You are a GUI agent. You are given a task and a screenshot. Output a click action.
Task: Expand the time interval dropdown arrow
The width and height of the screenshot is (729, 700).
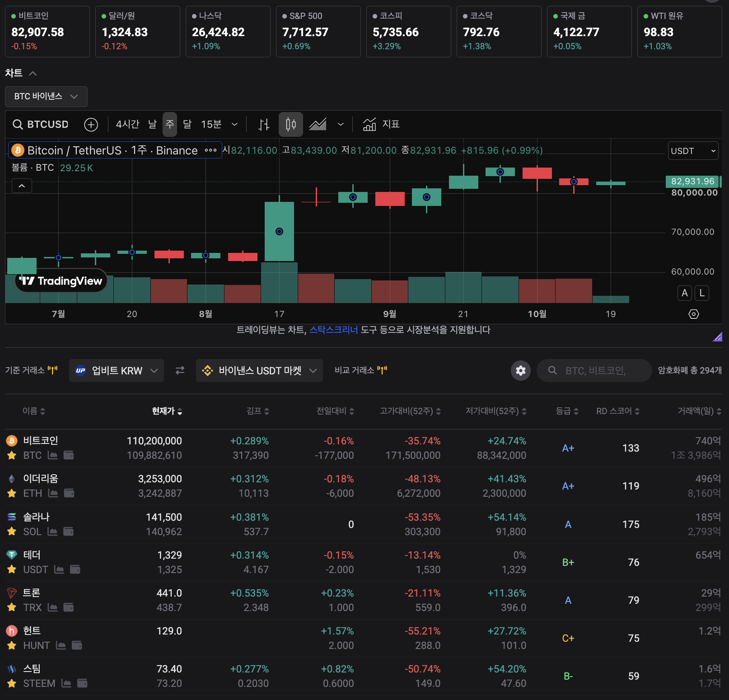[234, 124]
